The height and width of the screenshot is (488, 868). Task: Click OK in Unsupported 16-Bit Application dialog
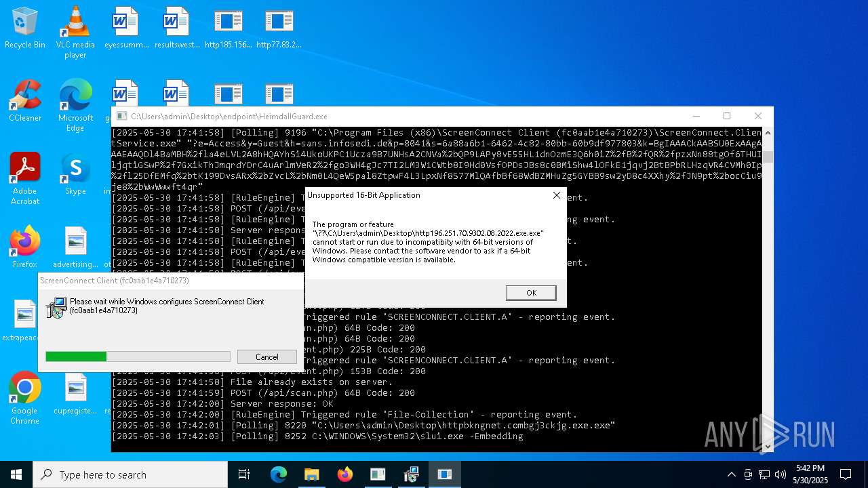tap(531, 293)
